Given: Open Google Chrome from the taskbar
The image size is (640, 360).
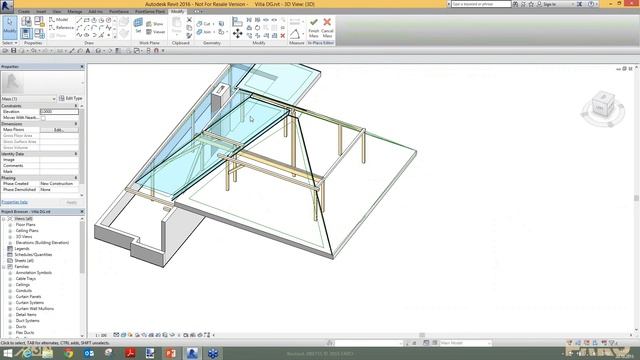Looking at the screenshot, I should coord(69,353).
